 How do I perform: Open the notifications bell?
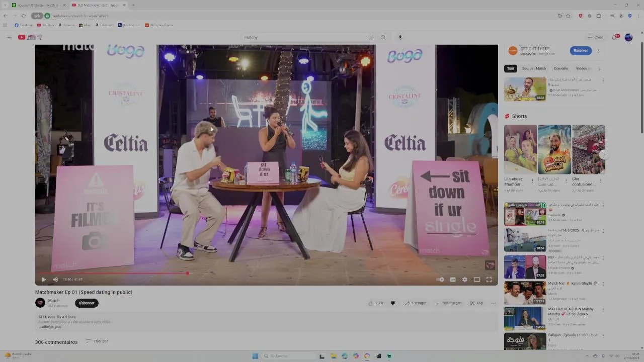tap(615, 37)
